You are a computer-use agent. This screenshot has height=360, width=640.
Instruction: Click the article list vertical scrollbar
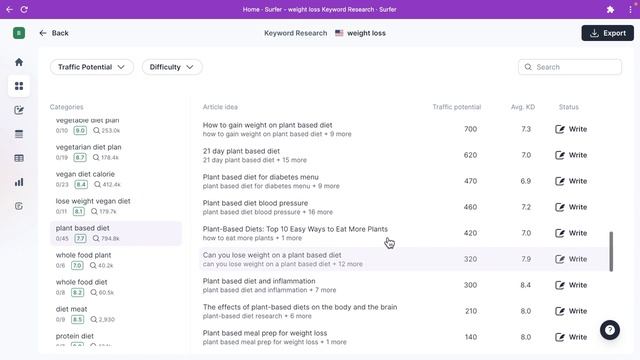(611, 251)
